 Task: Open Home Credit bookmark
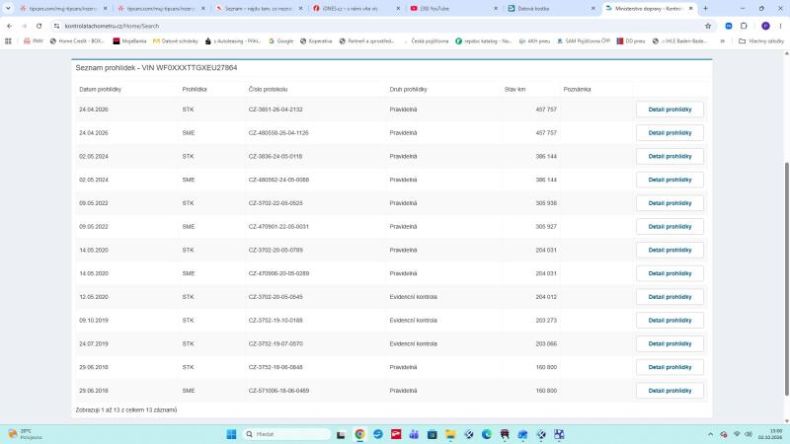tap(77, 41)
